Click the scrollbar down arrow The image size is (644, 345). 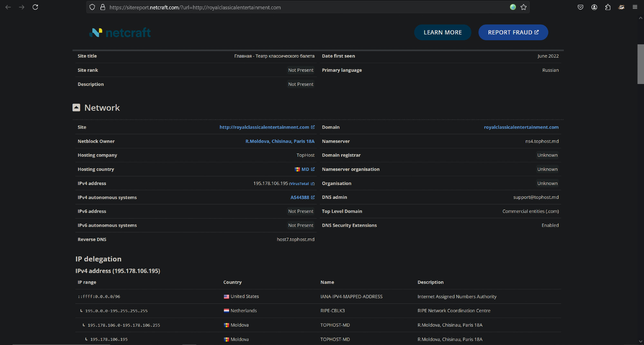[x=640, y=341]
